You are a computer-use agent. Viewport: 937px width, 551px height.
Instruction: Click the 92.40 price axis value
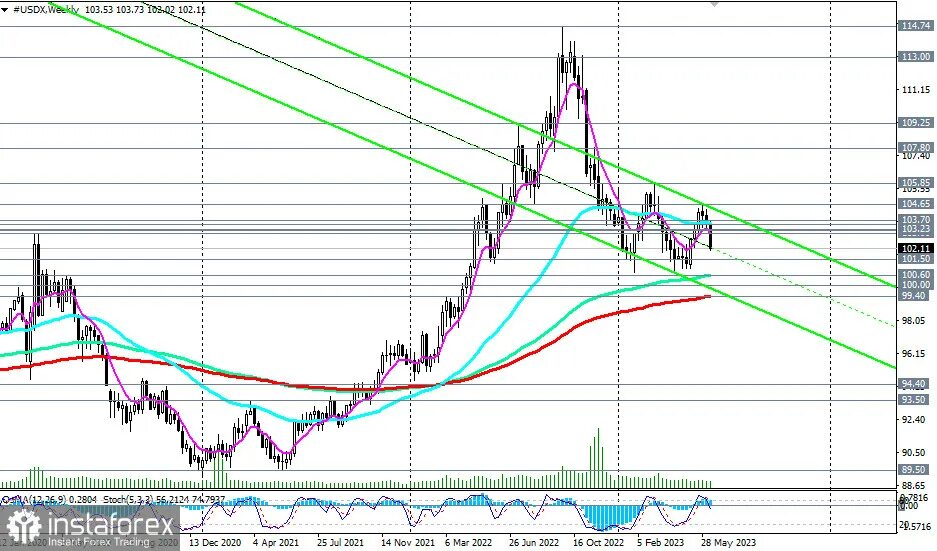[x=916, y=420]
